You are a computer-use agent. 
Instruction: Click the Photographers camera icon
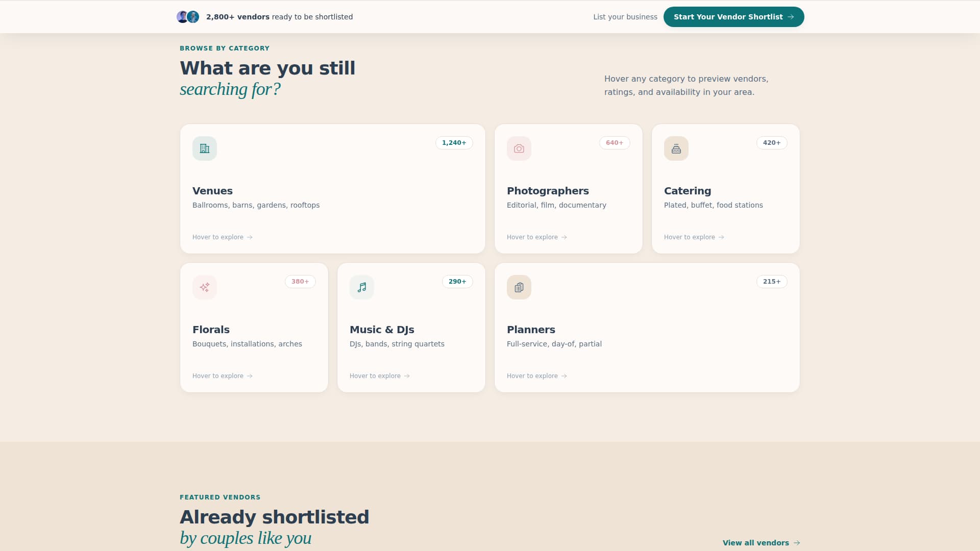point(519,148)
